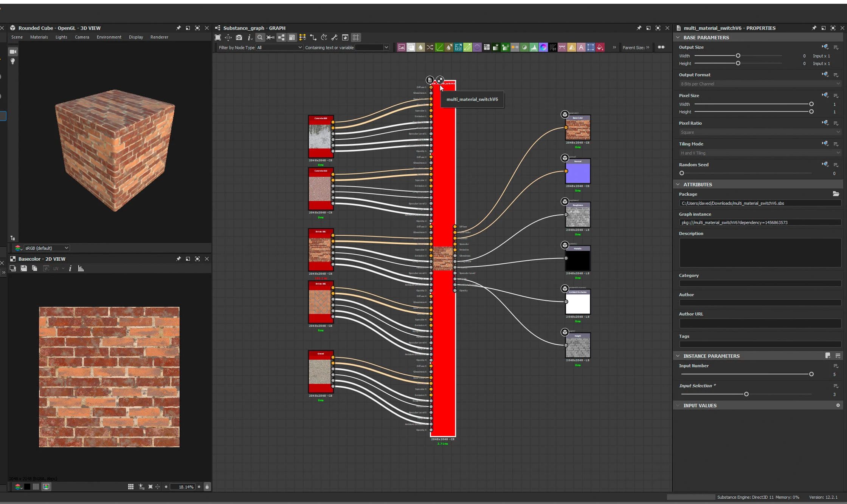Toggle the tiling grid display in 2D view

click(131, 487)
